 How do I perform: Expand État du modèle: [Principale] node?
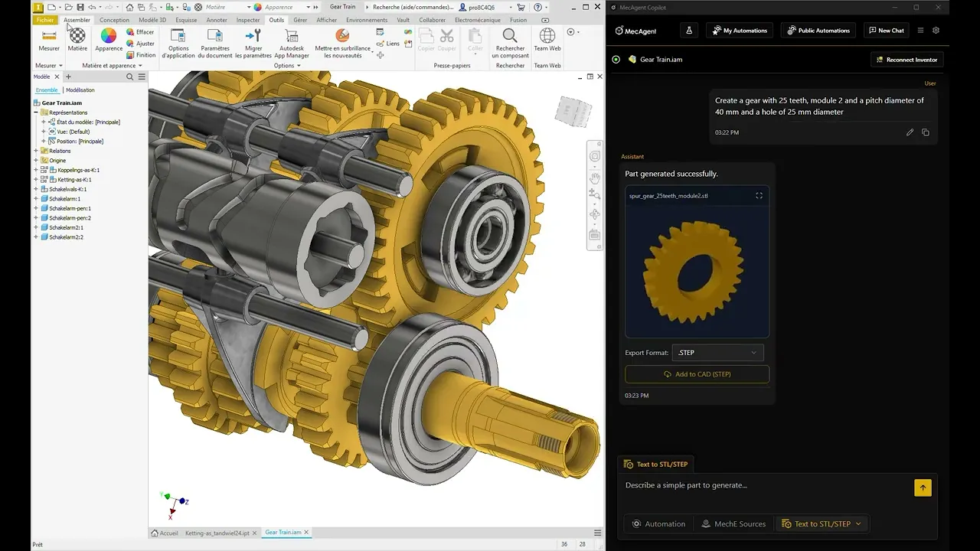tap(44, 122)
